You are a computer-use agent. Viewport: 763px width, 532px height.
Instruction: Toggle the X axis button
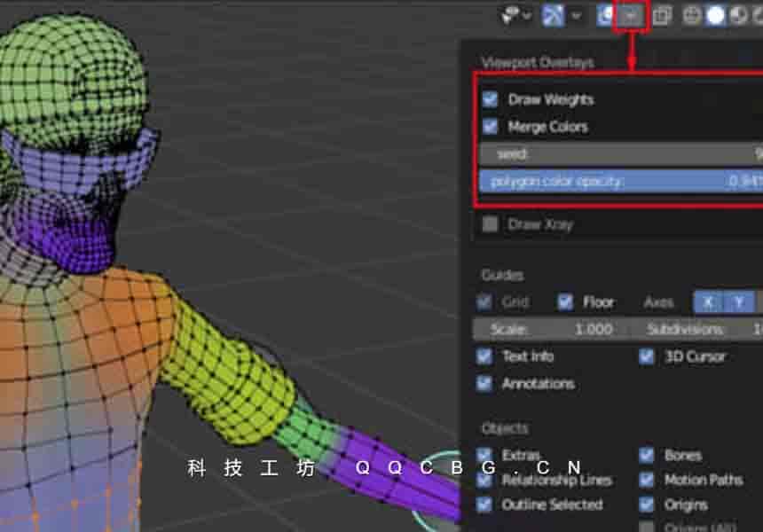pos(708,302)
